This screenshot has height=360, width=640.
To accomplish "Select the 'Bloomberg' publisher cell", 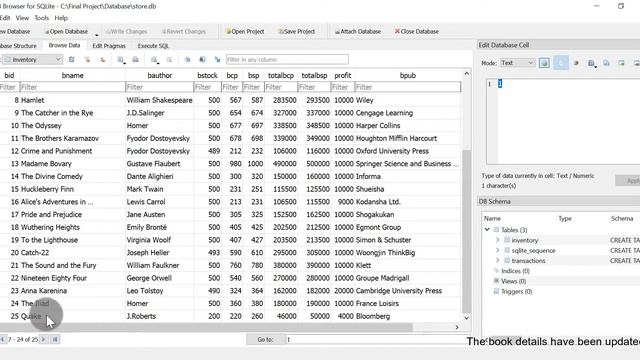I will coord(407,316).
